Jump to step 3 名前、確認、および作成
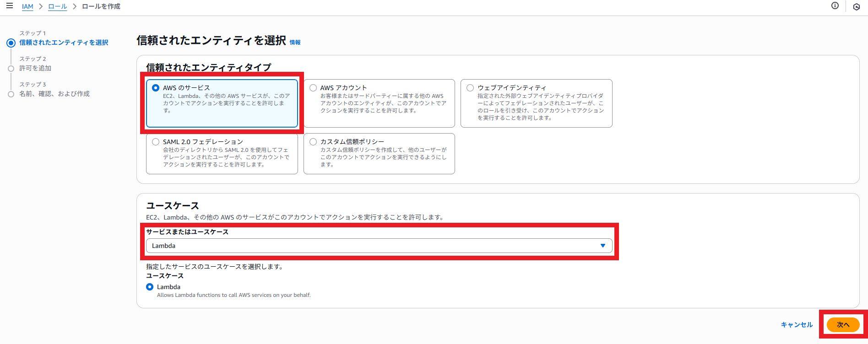 point(54,94)
